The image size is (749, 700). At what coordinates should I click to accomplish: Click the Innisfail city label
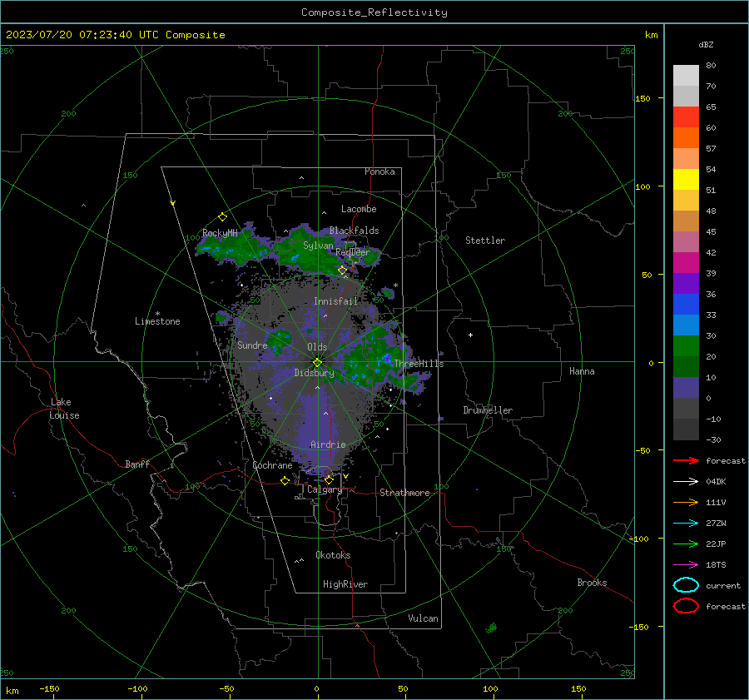[x=335, y=301]
